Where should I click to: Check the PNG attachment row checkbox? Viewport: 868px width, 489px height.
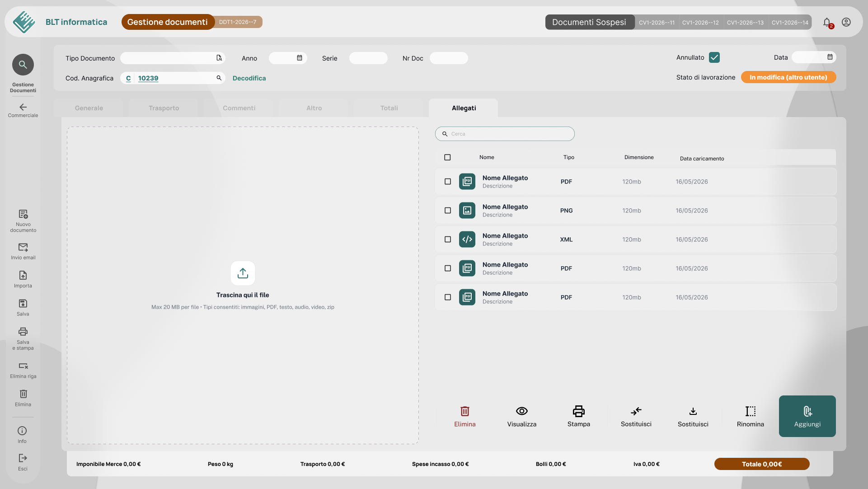pyautogui.click(x=448, y=211)
